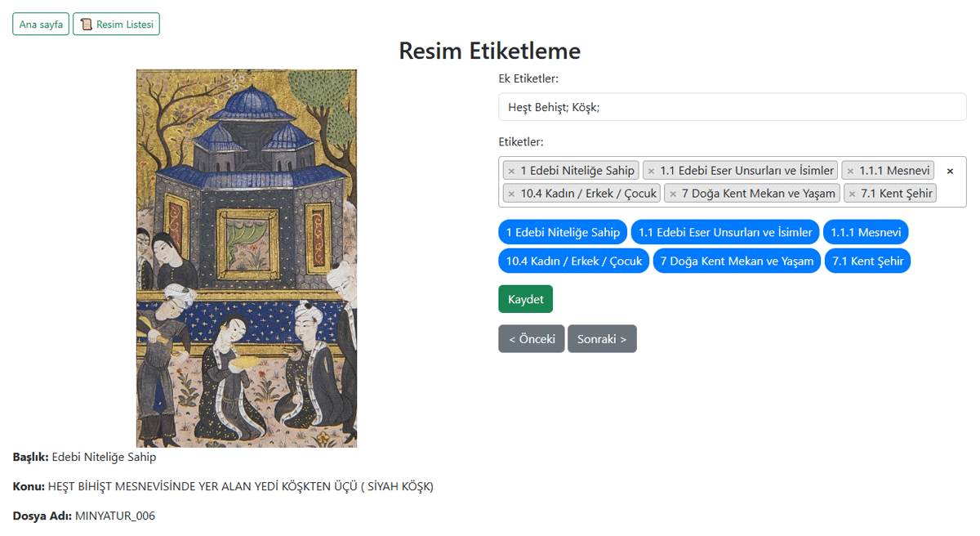This screenshot has height=536, width=980.
Task: Toggle blue '1.1 Edebi Eser Unsurları ve İsimler' pill
Action: [725, 233]
